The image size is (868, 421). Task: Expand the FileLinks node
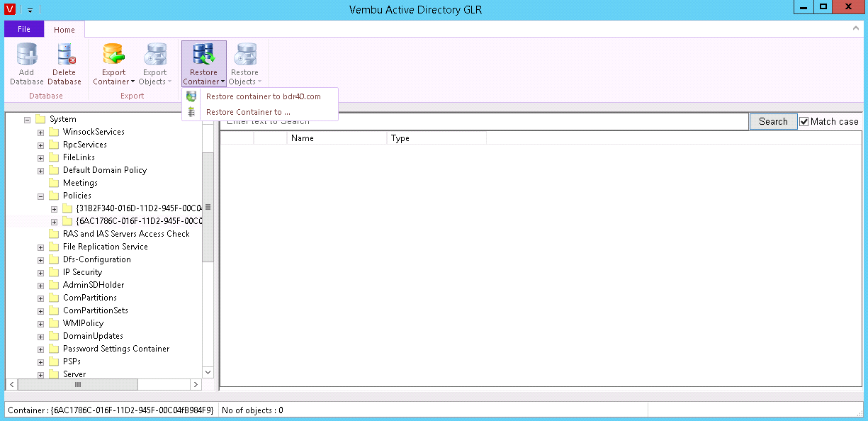(40, 158)
